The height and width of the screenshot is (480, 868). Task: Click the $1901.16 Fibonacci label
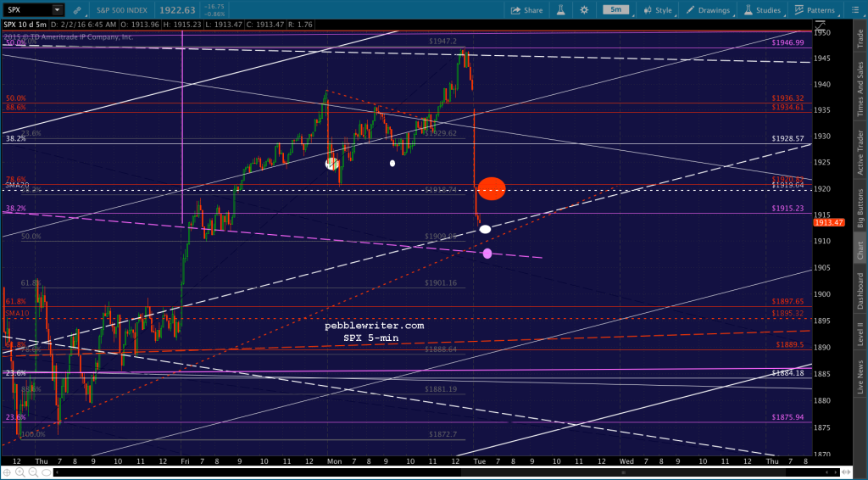click(x=441, y=283)
